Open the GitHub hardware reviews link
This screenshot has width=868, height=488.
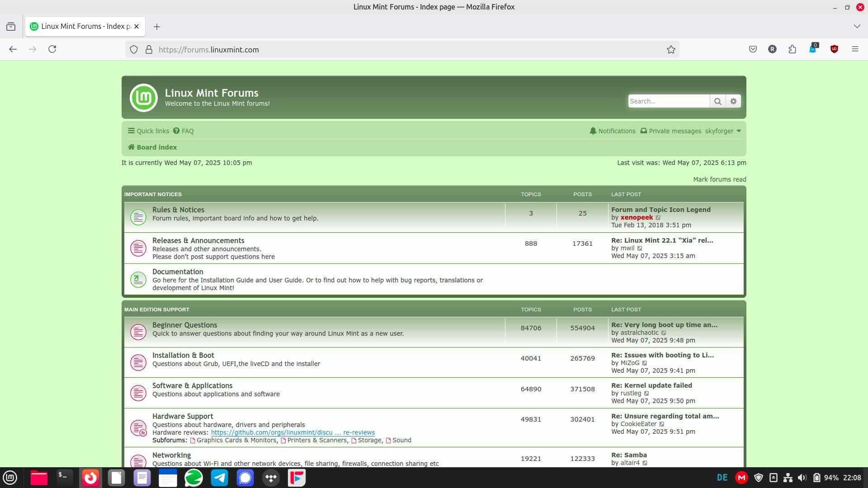(x=292, y=432)
